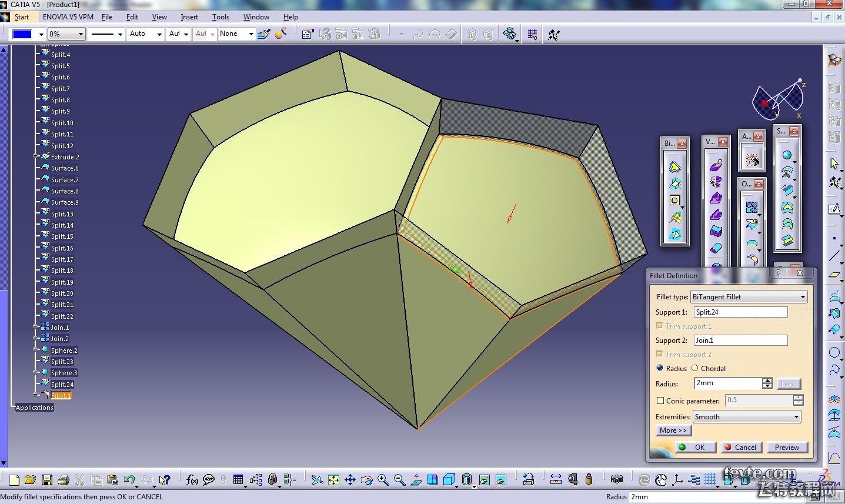The image size is (845, 504).
Task: Save the document with floppy icon
Action: click(47, 480)
